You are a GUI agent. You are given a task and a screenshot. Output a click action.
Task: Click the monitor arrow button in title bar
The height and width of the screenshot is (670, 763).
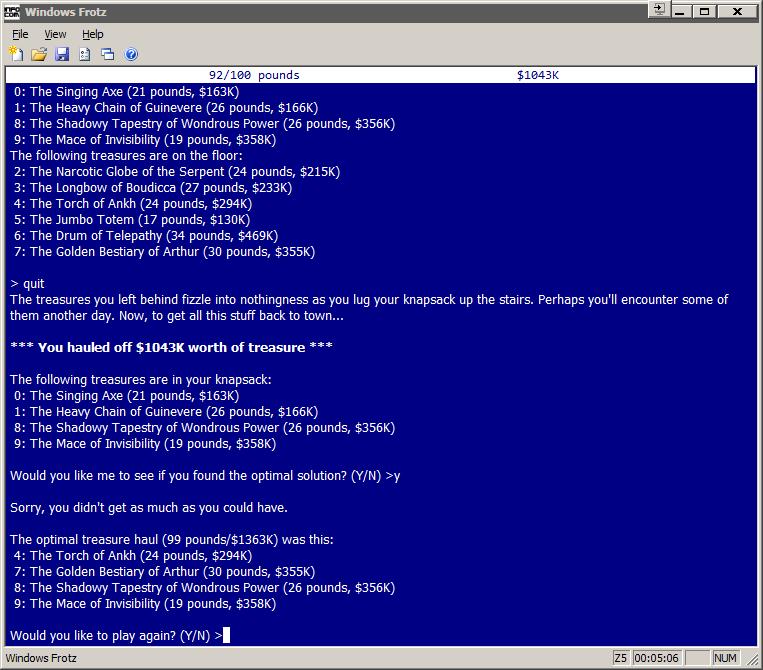pos(658,9)
